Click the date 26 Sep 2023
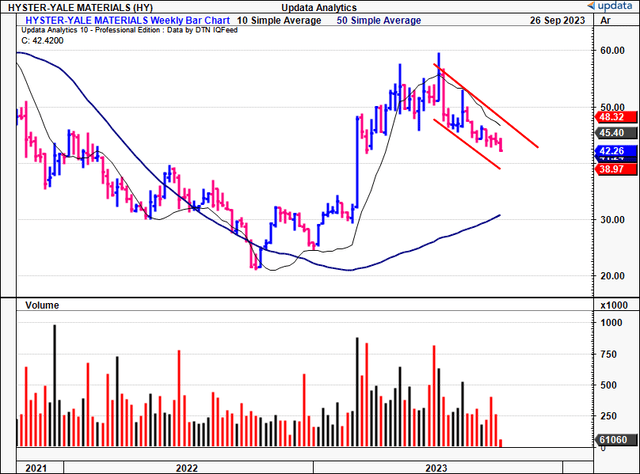This screenshot has width=640, height=474. tap(557, 20)
